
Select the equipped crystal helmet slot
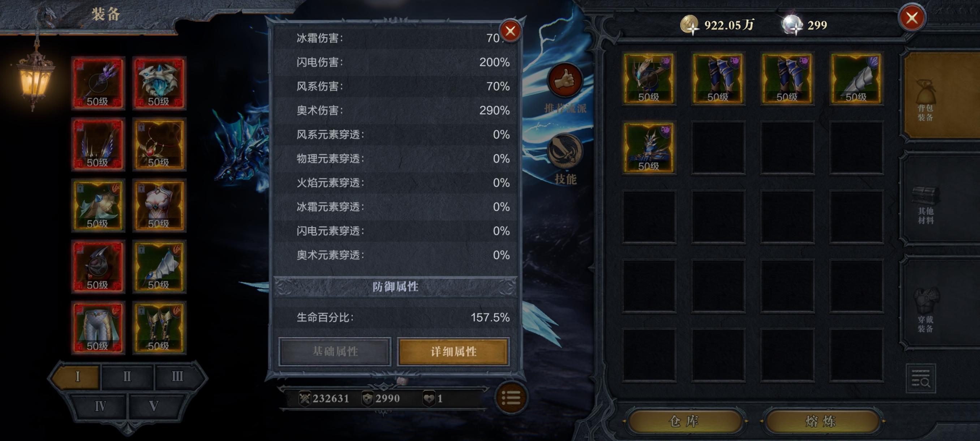pyautogui.click(x=159, y=83)
